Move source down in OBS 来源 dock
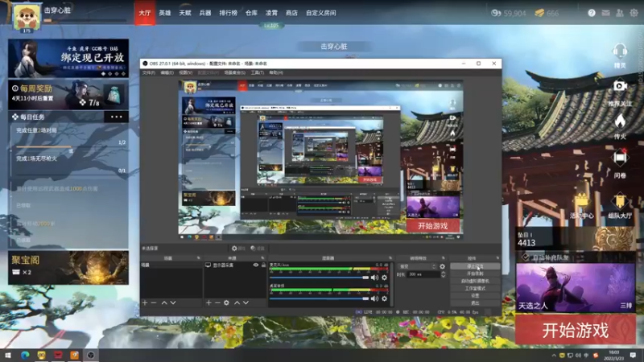This screenshot has width=644, height=362. coord(246,303)
